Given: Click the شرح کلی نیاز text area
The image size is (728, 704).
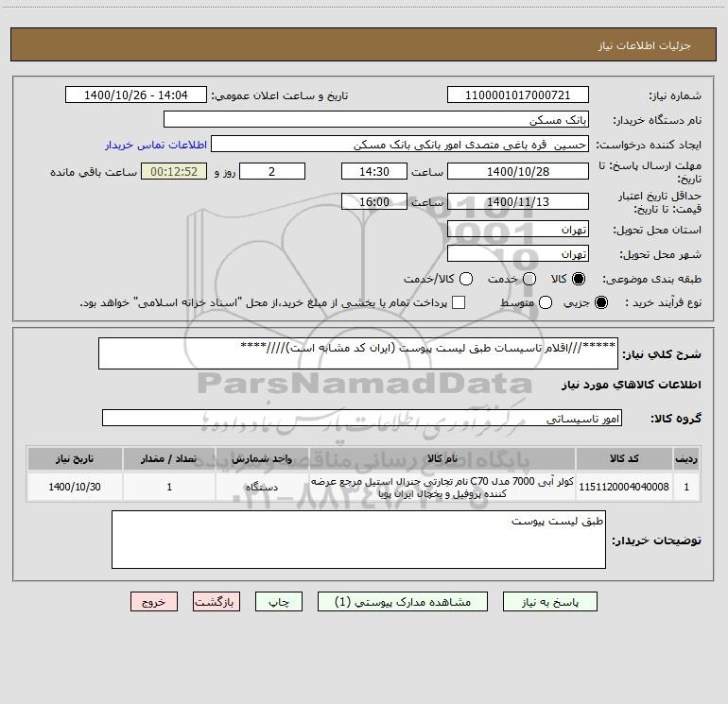Looking at the screenshot, I should tap(358, 353).
